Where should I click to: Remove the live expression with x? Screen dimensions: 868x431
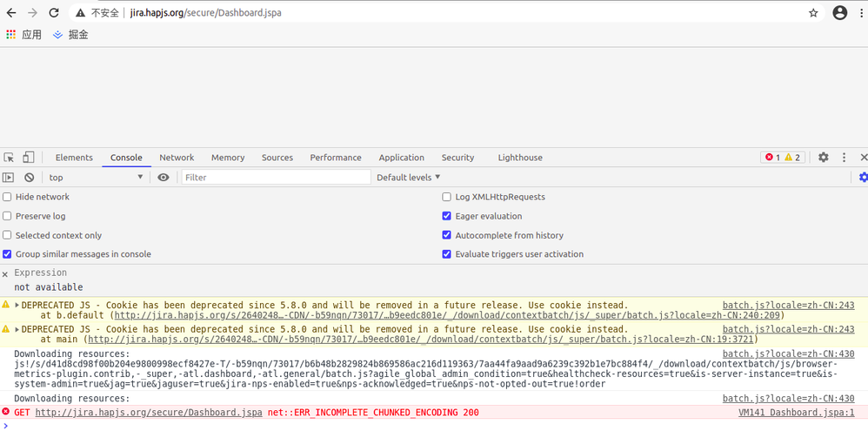(5, 273)
